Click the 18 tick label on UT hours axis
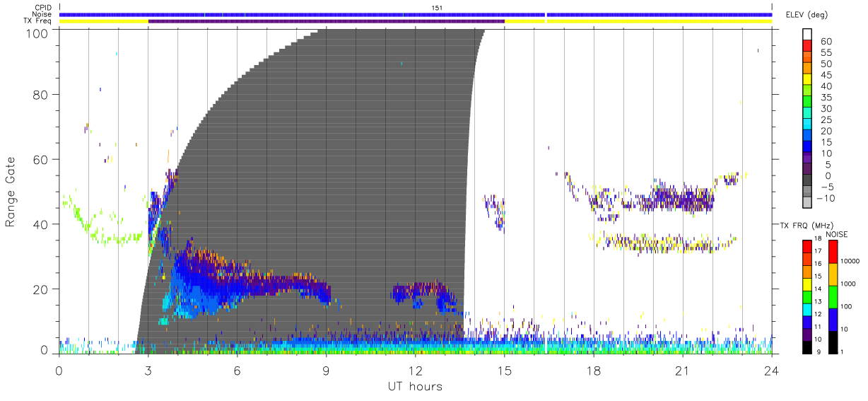Viewport: 868px width, 401px height. [594, 370]
